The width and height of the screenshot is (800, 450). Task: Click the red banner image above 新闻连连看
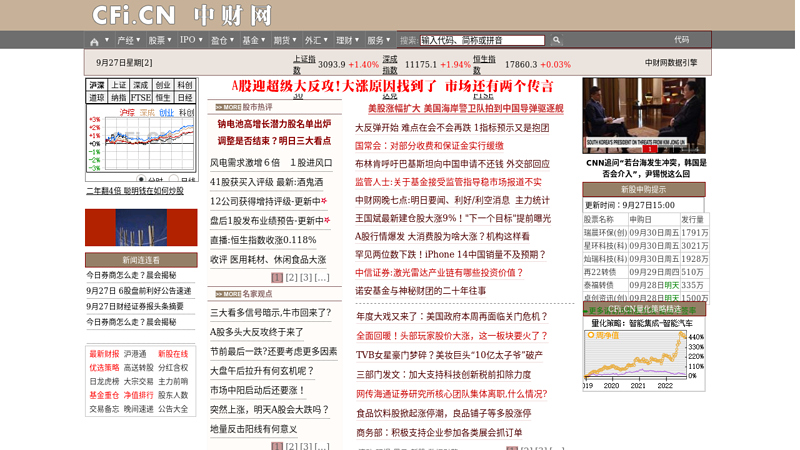141,228
